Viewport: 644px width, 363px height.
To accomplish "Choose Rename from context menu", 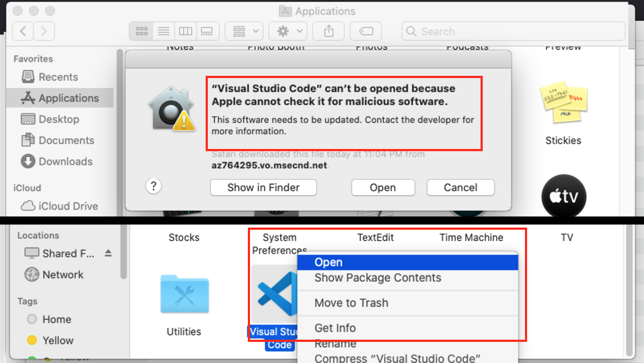I will click(408, 343).
